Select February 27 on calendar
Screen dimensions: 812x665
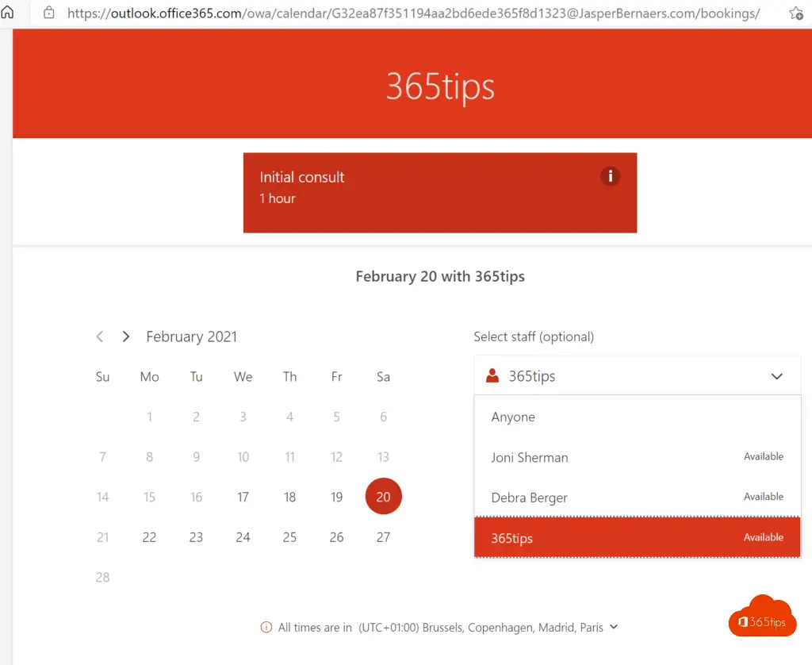383,537
